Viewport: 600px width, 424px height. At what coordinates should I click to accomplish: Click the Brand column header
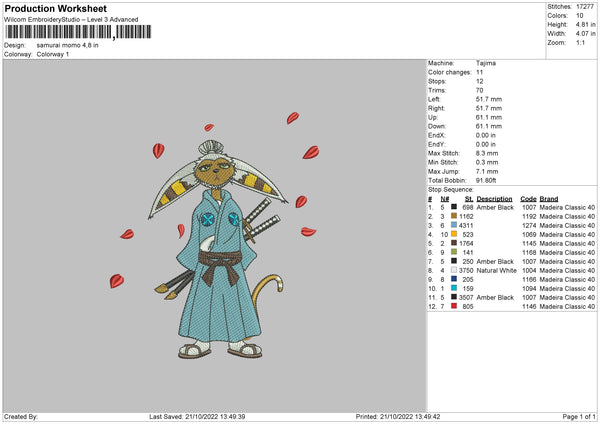pos(549,199)
